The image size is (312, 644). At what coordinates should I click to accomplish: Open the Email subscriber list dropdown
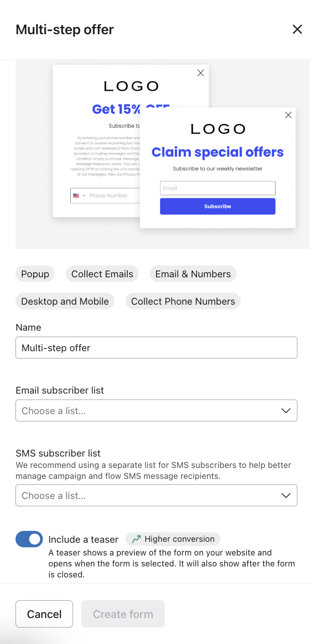(x=156, y=410)
